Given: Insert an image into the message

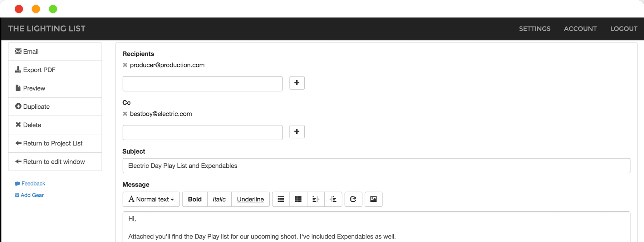Looking at the screenshot, I should [x=373, y=199].
